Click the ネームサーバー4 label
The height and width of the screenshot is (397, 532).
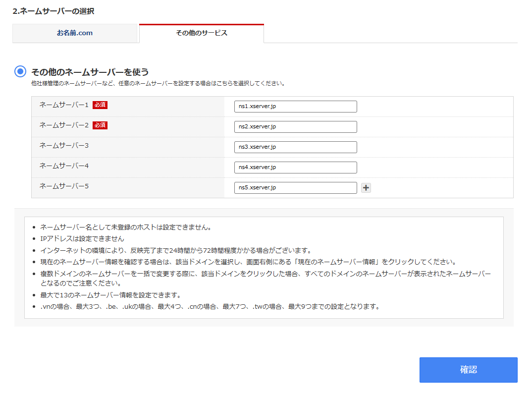[x=64, y=166]
